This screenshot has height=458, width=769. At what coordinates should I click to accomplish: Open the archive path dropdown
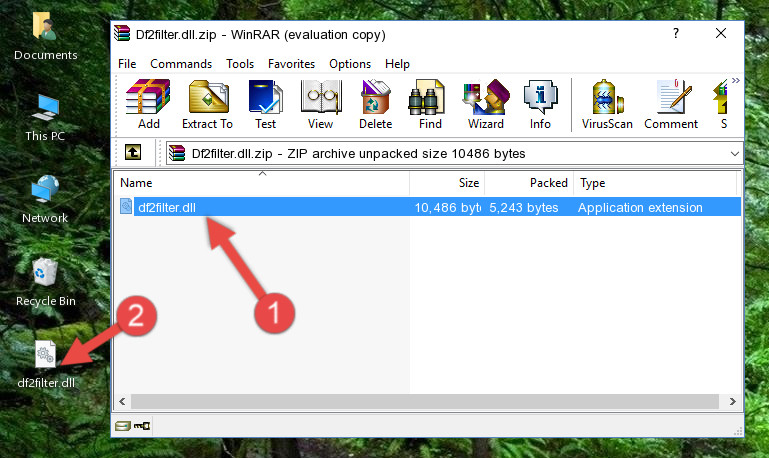click(x=734, y=153)
